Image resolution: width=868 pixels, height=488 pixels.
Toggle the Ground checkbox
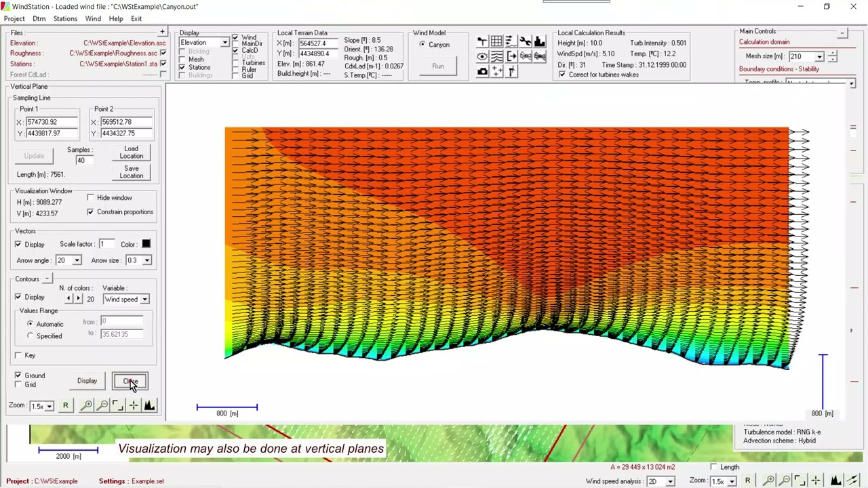point(18,375)
